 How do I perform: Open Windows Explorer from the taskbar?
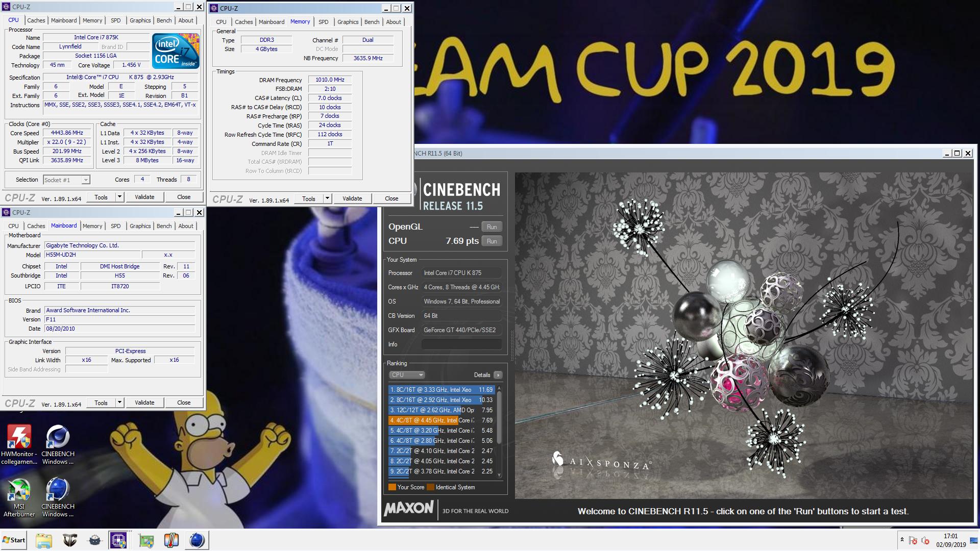(x=44, y=540)
